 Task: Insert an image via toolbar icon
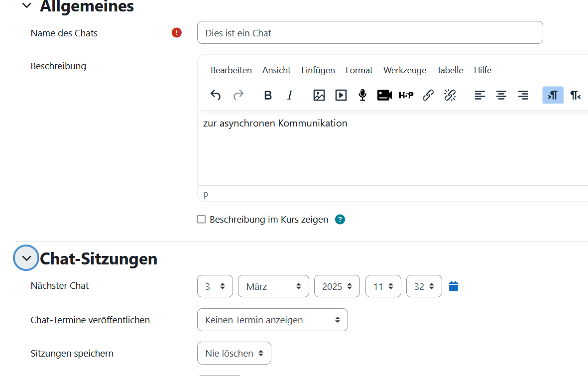(x=319, y=95)
